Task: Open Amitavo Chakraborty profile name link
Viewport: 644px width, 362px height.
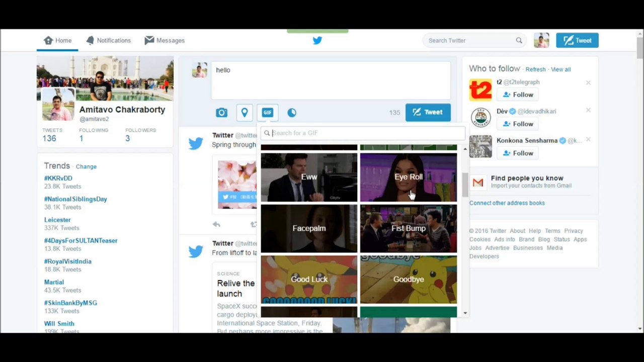Action: [x=122, y=110]
